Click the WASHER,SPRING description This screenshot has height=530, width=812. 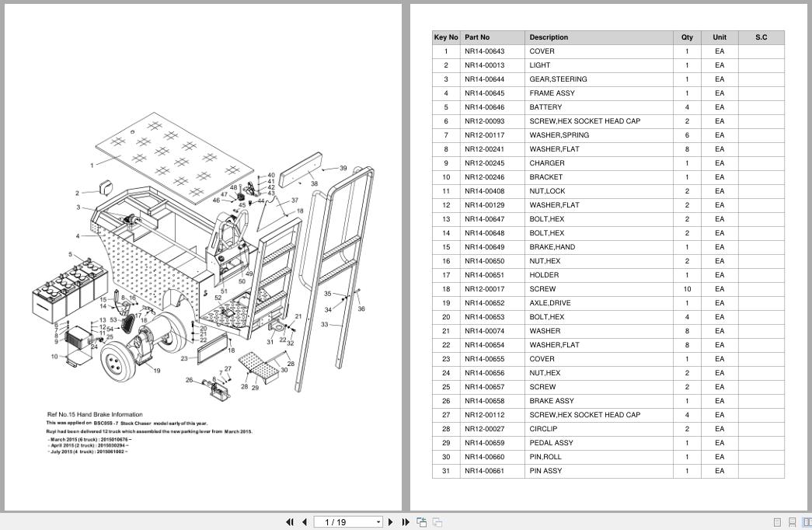pos(559,135)
